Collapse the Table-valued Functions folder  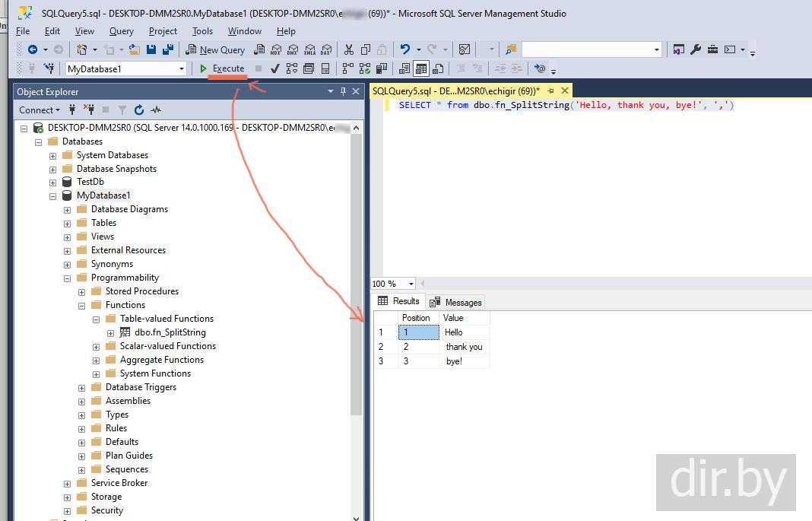click(x=97, y=319)
